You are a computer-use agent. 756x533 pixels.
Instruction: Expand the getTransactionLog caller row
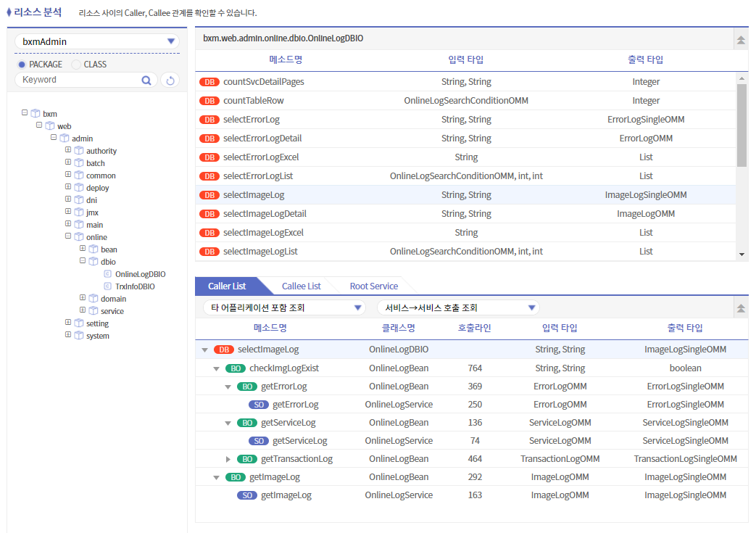(228, 459)
